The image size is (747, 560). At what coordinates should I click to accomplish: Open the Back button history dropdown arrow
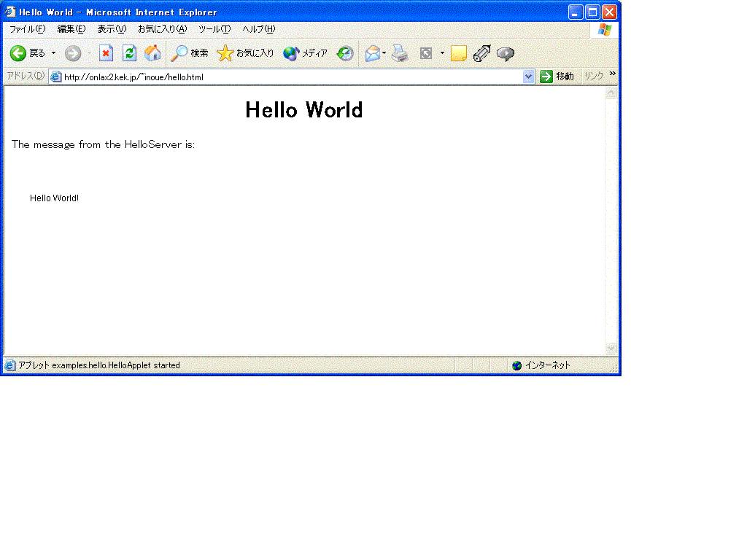(x=53, y=52)
